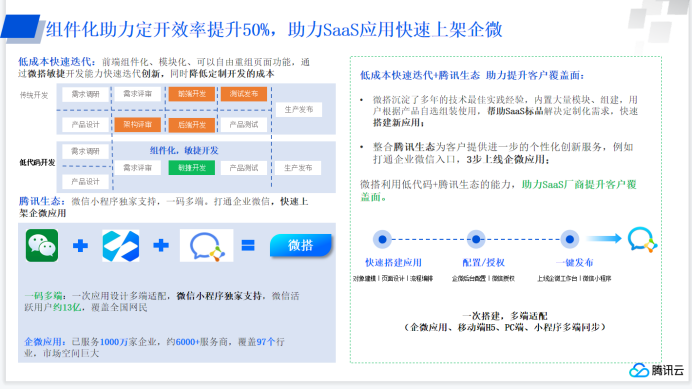The width and height of the screenshot is (692, 389).
Task: Click the 一键发布 step label
Action: [x=575, y=263]
